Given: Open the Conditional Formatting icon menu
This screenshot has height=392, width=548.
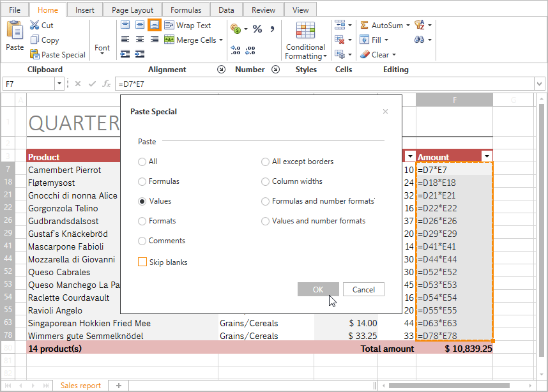Looking at the screenshot, I should [305, 32].
